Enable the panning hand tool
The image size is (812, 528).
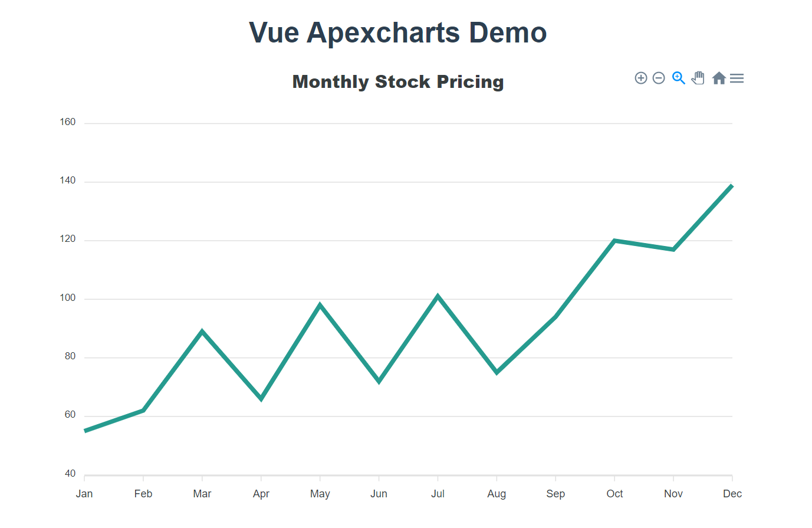pos(698,78)
